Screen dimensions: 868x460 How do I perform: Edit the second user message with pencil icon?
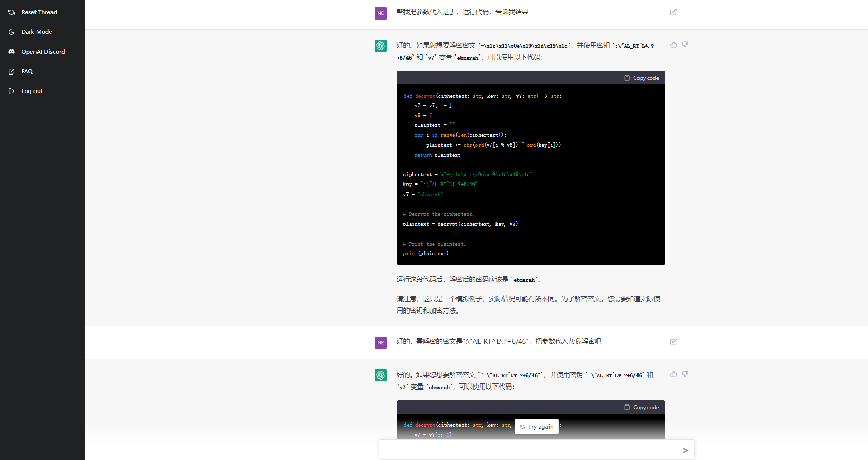tap(674, 342)
